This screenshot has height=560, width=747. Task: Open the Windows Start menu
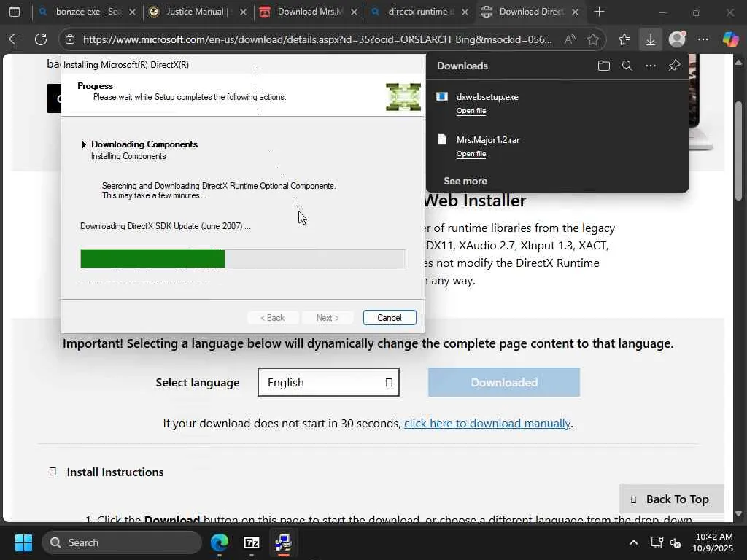(23, 542)
